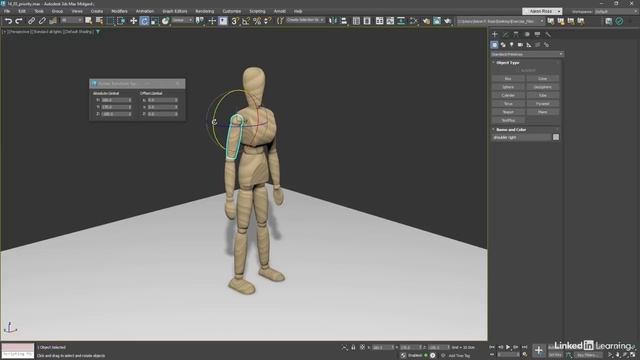Toggle the Angle Snap button
This screenshot has height=360, width=640.
coord(246,21)
